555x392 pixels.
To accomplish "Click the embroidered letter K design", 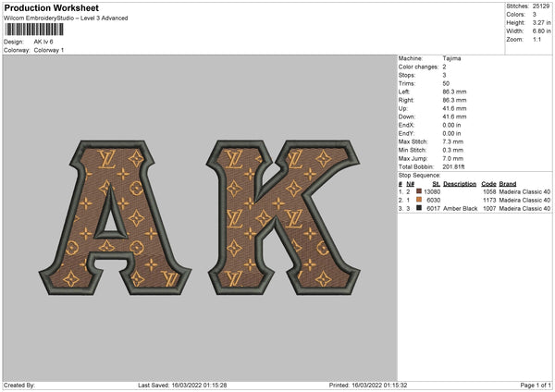I will click(x=283, y=217).
